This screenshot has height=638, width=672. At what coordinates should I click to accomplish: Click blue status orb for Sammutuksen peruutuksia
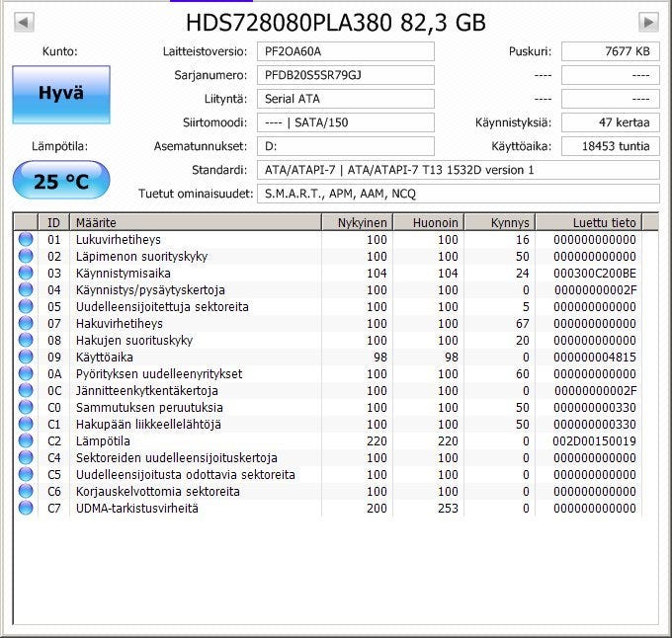(26, 407)
